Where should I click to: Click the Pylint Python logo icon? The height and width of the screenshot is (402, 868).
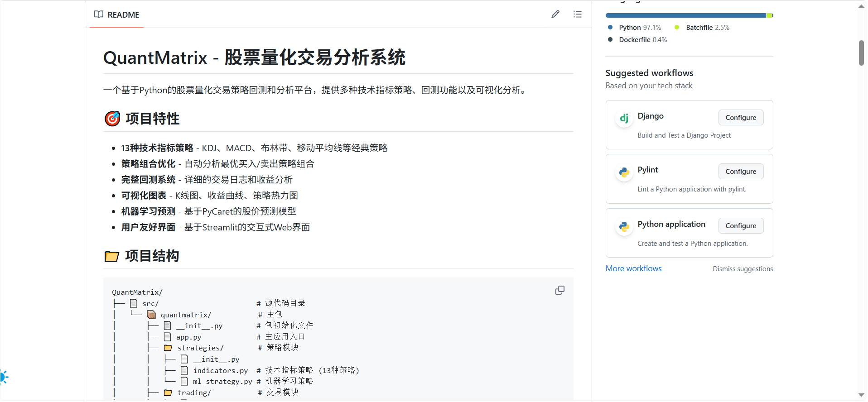pyautogui.click(x=624, y=172)
